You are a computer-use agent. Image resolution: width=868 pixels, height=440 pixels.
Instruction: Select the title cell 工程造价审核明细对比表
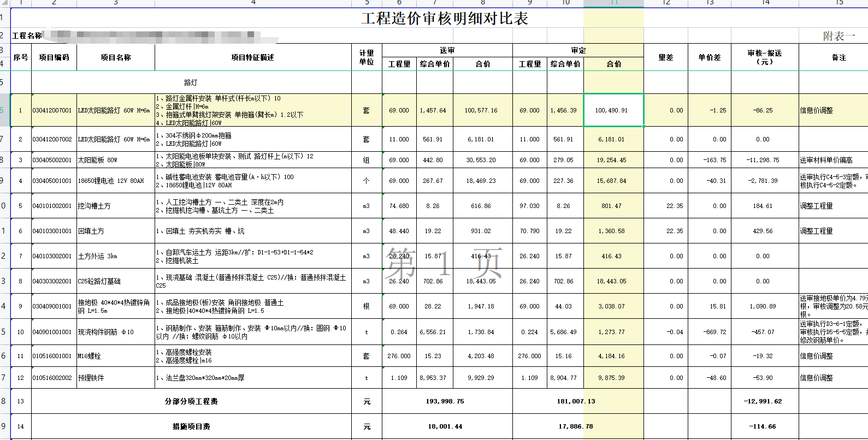[x=445, y=18]
